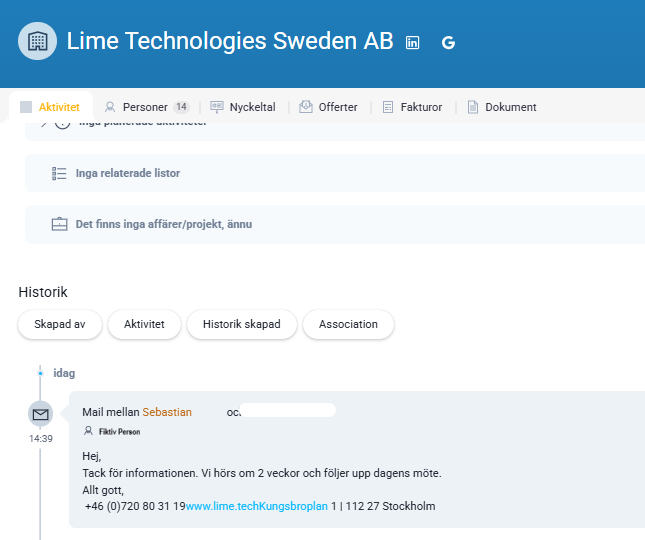Filter history by Historik skapad
The height and width of the screenshot is (540, 645).
pos(241,324)
